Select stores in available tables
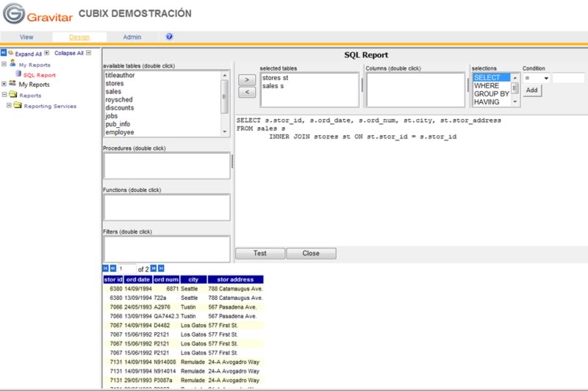Screen dimensions: 588x391 pyautogui.click(x=163, y=83)
